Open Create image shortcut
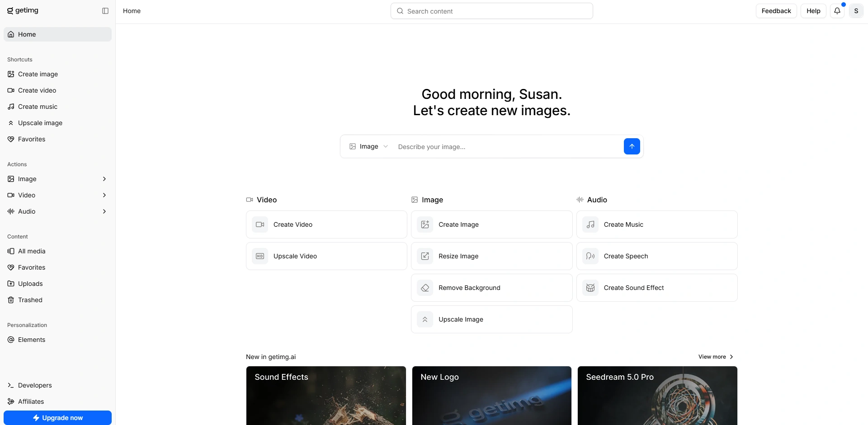 click(x=57, y=74)
